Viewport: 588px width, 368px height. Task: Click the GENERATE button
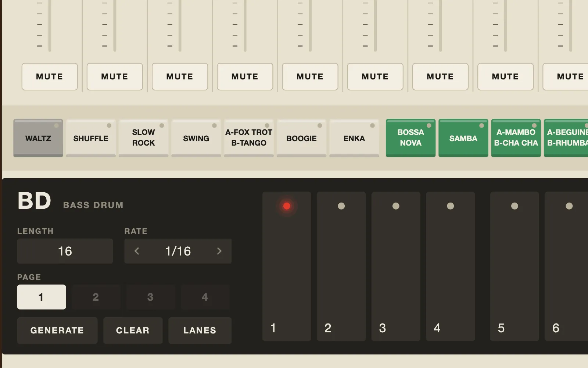57,331
